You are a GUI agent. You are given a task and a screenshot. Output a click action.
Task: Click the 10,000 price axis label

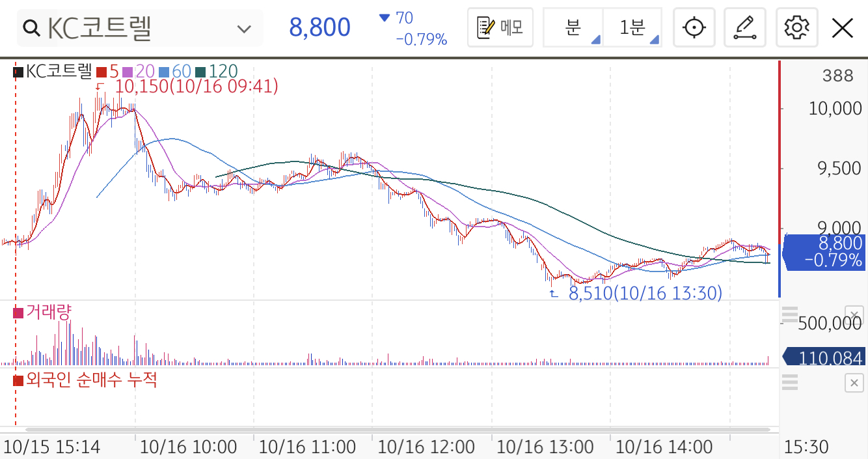[x=835, y=108]
